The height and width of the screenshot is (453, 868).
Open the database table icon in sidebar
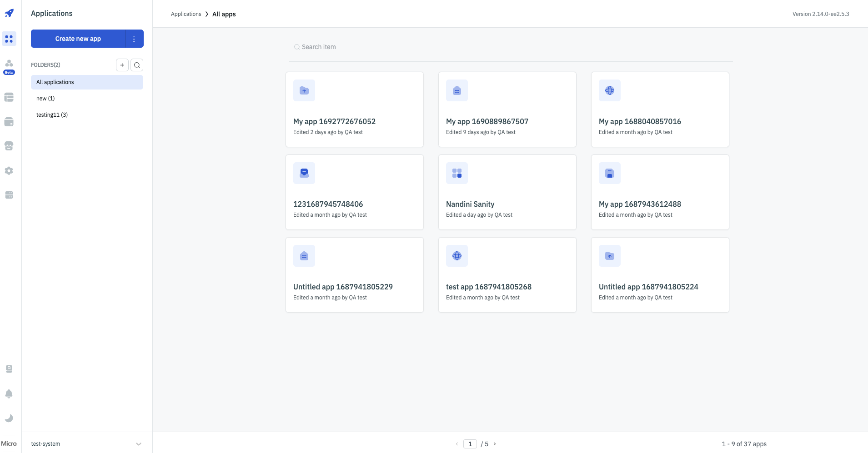[x=9, y=97]
